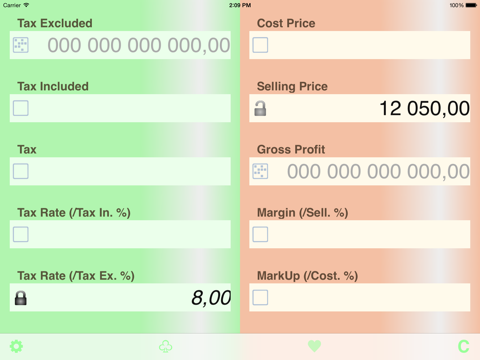Screen dimensions: 480x360
Task: Clear all values with the C button
Action: coord(463,346)
